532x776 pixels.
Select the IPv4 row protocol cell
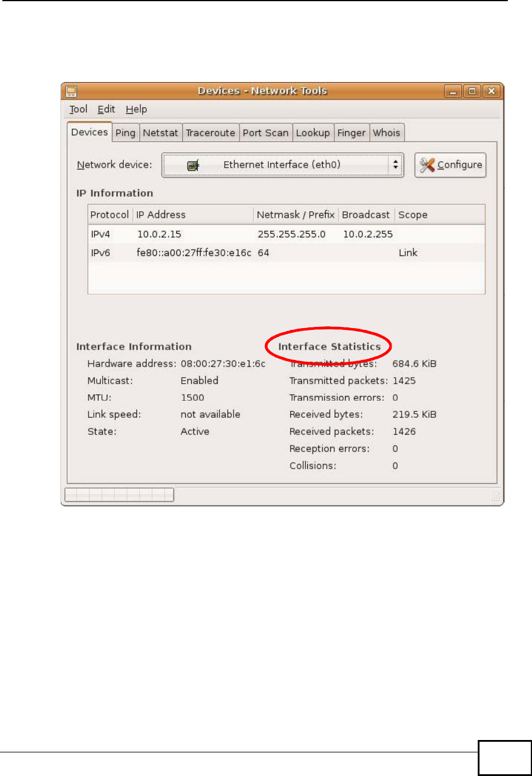pos(100,234)
